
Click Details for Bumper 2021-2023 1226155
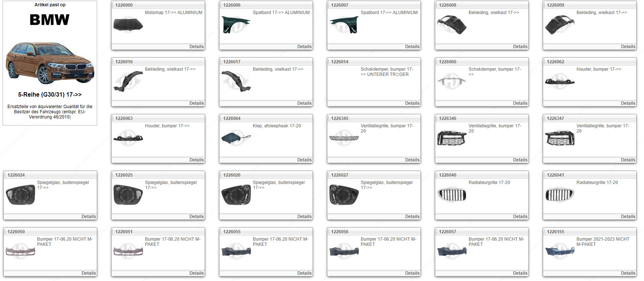click(x=628, y=273)
